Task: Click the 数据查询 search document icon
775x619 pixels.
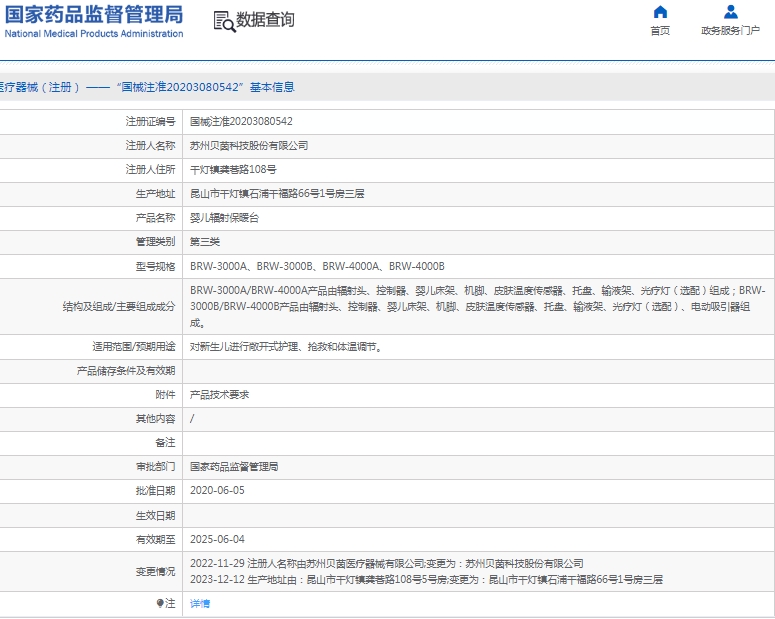Action: point(224,22)
